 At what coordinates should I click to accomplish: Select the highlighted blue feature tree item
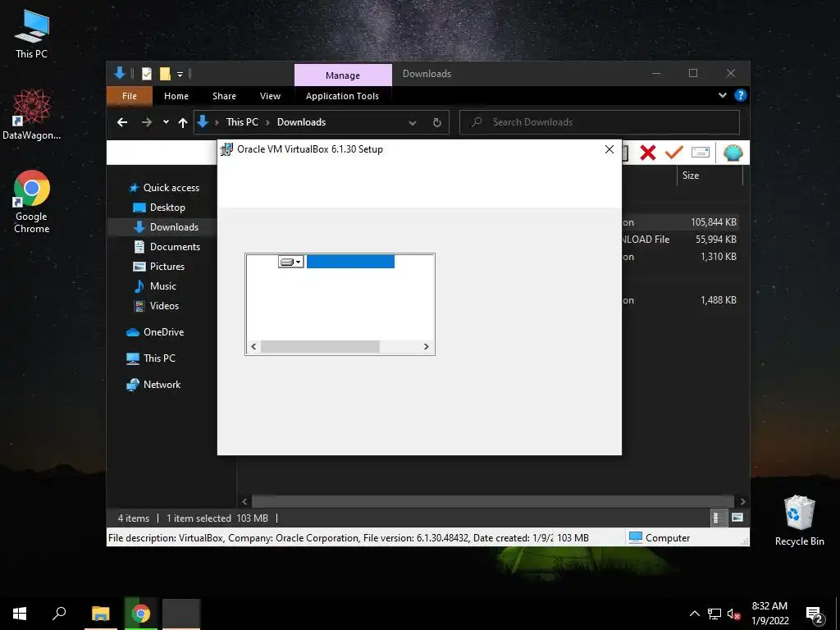pyautogui.click(x=350, y=262)
